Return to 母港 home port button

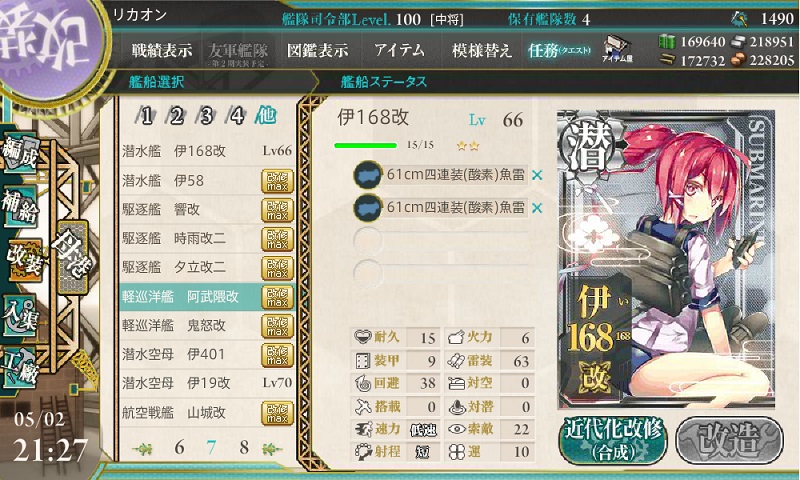(72, 257)
